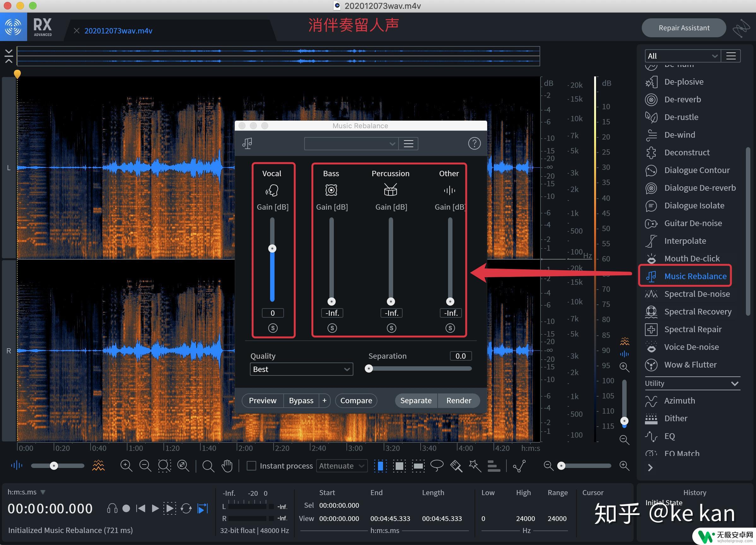Image resolution: width=756 pixels, height=545 pixels.
Task: Edit the Separation value field
Action: click(461, 356)
